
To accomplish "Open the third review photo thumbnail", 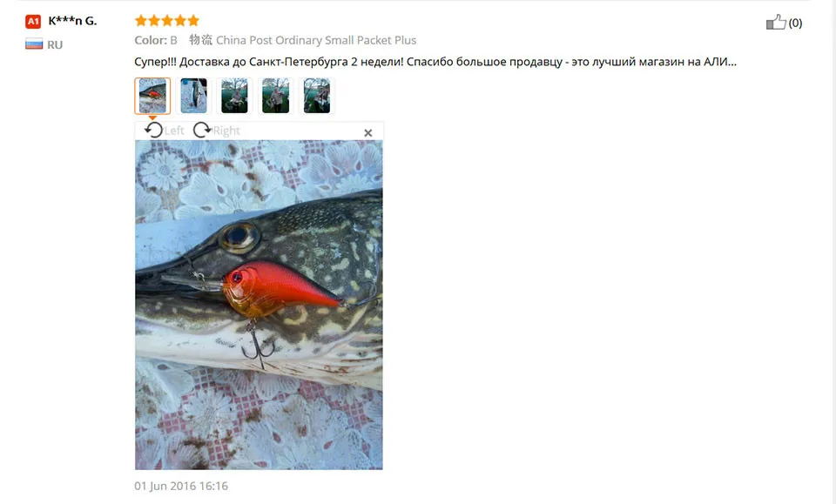I will click(x=234, y=96).
